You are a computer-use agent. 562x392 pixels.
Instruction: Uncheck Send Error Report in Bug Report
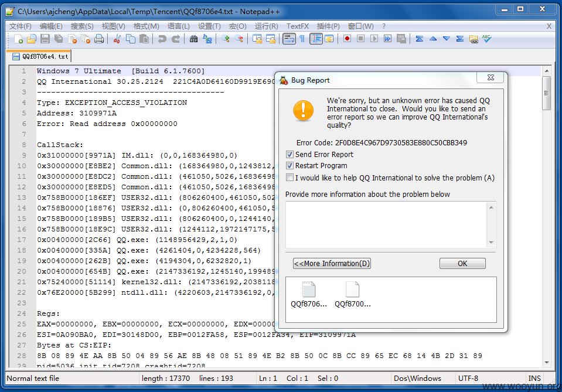tap(289, 155)
